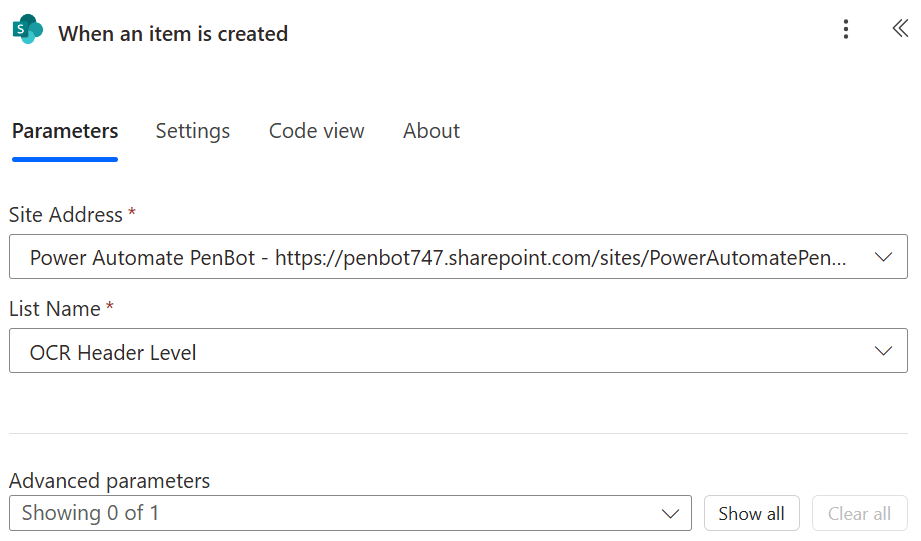Click the Site Address field label
921x541 pixels.
coord(66,215)
